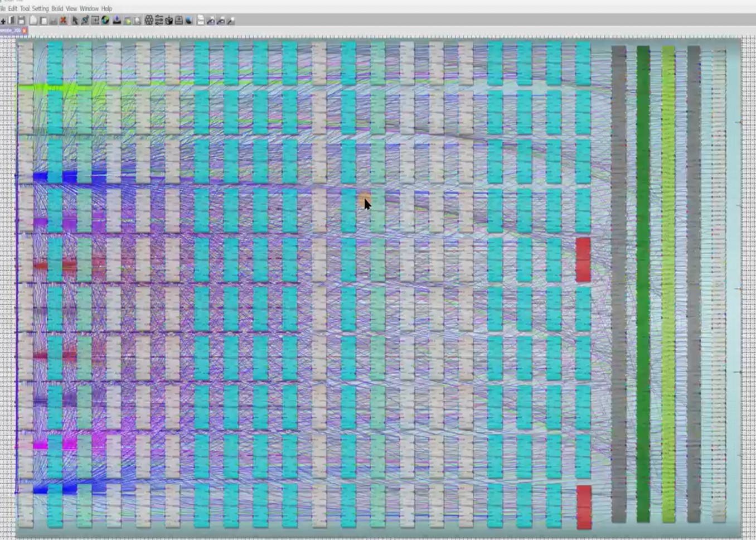Open the Window menu
This screenshot has width=756, height=540.
coord(89,9)
